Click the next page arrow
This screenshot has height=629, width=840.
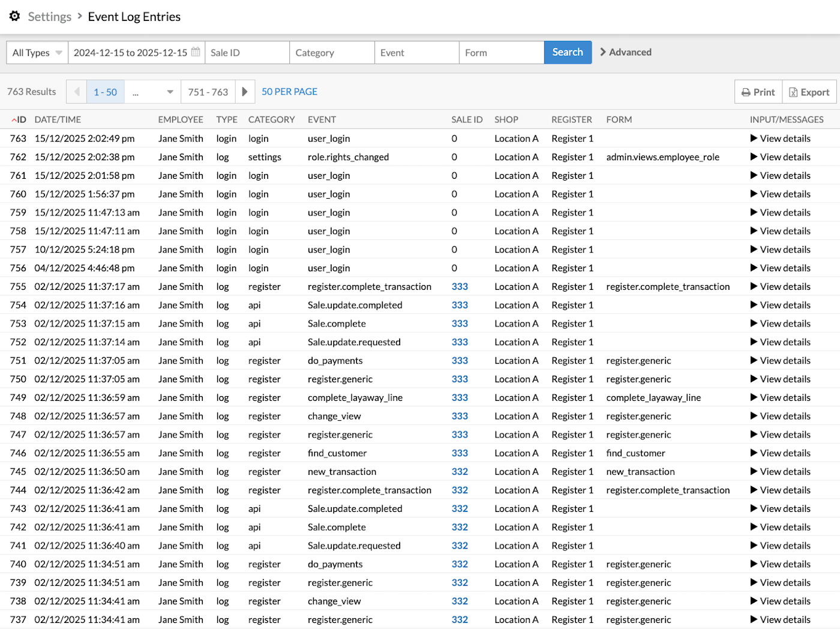tap(245, 91)
